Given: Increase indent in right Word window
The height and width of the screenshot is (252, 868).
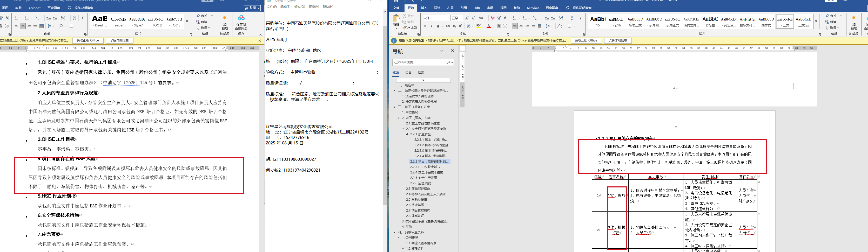Looking at the screenshot, I should click(x=553, y=18).
